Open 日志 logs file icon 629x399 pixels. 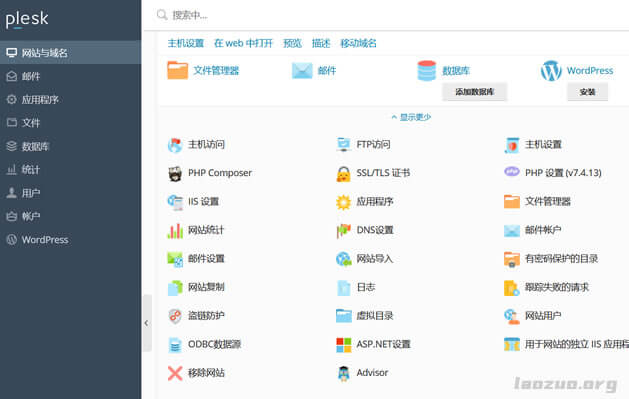pyautogui.click(x=343, y=288)
